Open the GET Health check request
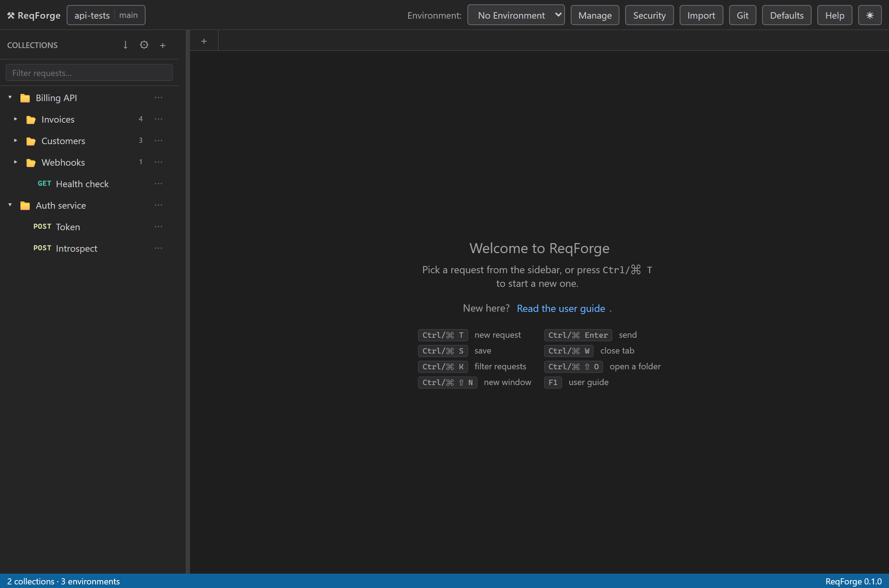The width and height of the screenshot is (889, 588). pos(89,184)
